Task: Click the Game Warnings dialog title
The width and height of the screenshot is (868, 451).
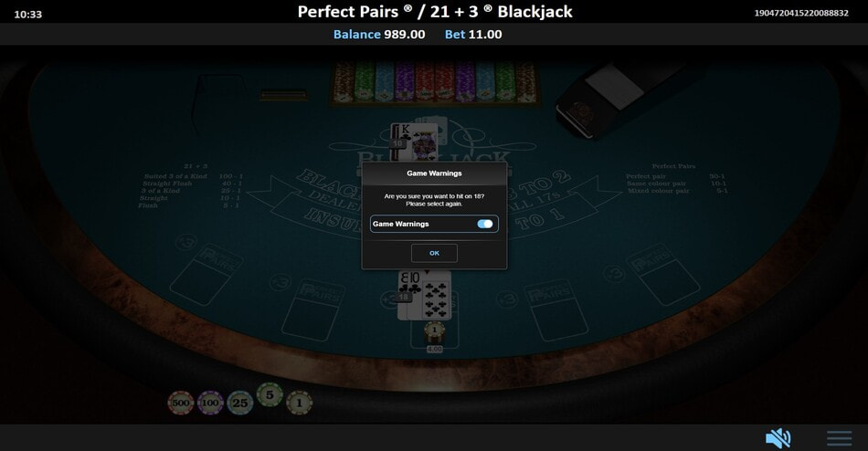Action: 434,173
